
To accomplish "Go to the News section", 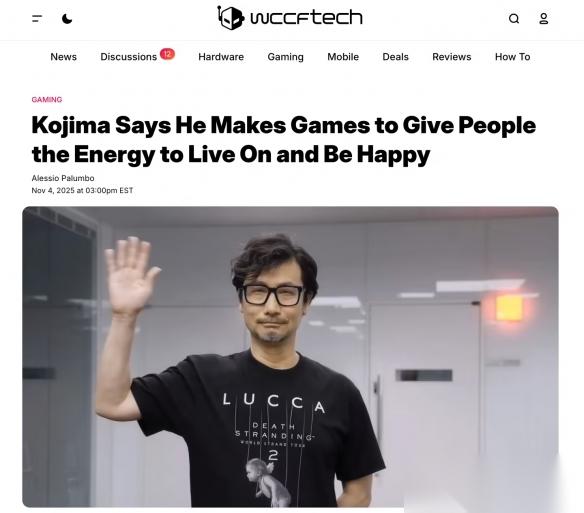I will (63, 57).
